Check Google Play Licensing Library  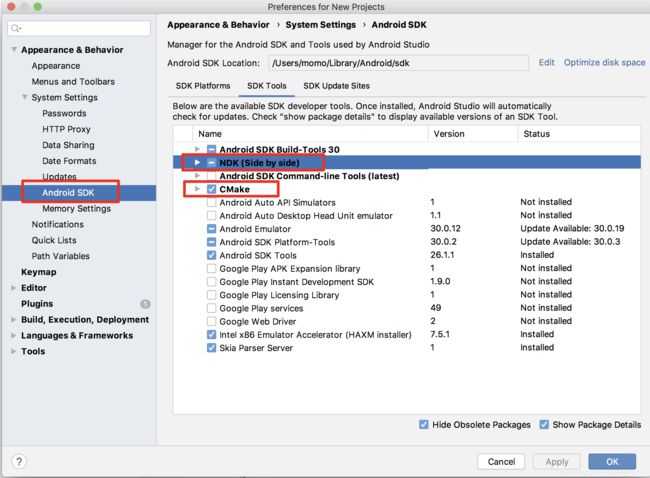coord(211,295)
